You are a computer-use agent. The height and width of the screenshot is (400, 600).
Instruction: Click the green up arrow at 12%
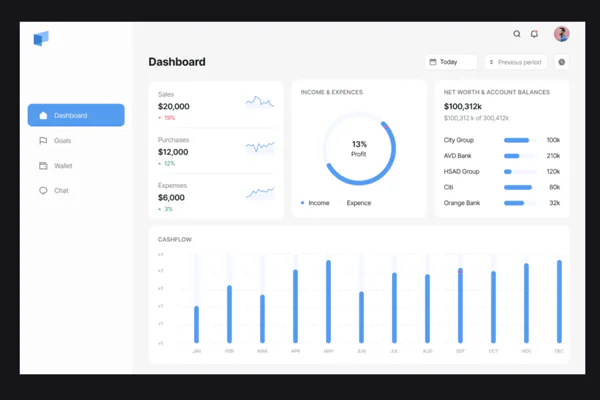160,163
